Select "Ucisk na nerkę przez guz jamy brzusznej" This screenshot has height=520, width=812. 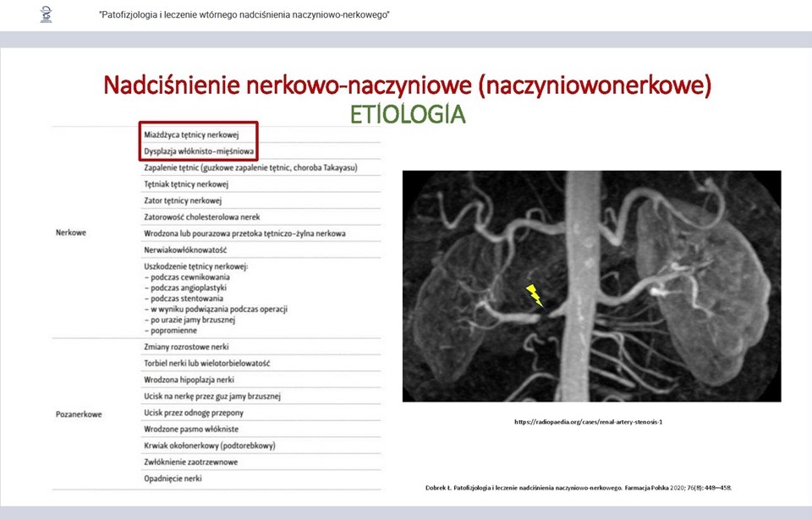(211, 397)
